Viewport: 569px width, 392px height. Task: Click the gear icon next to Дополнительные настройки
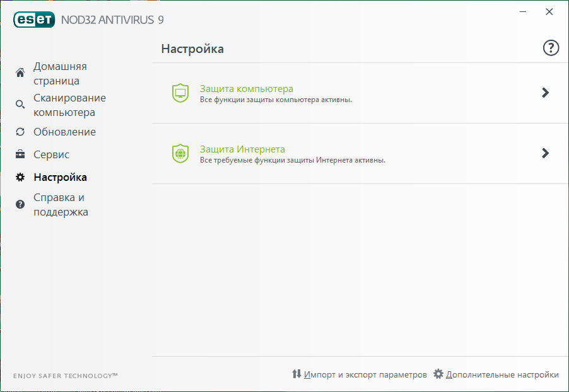tap(438, 374)
